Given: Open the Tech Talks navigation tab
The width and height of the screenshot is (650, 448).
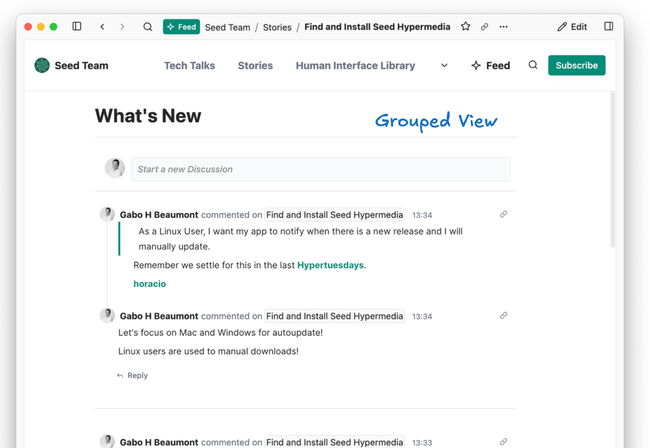Looking at the screenshot, I should pyautogui.click(x=189, y=66).
